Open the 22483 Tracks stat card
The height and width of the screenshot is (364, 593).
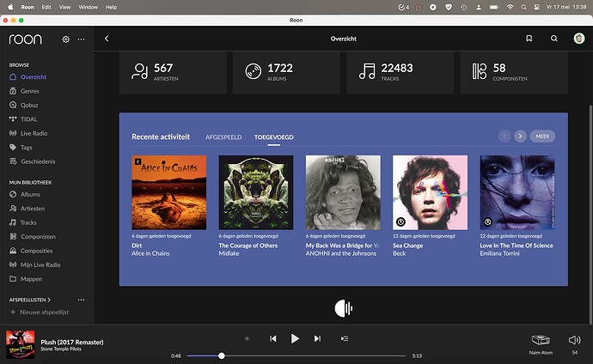[400, 72]
